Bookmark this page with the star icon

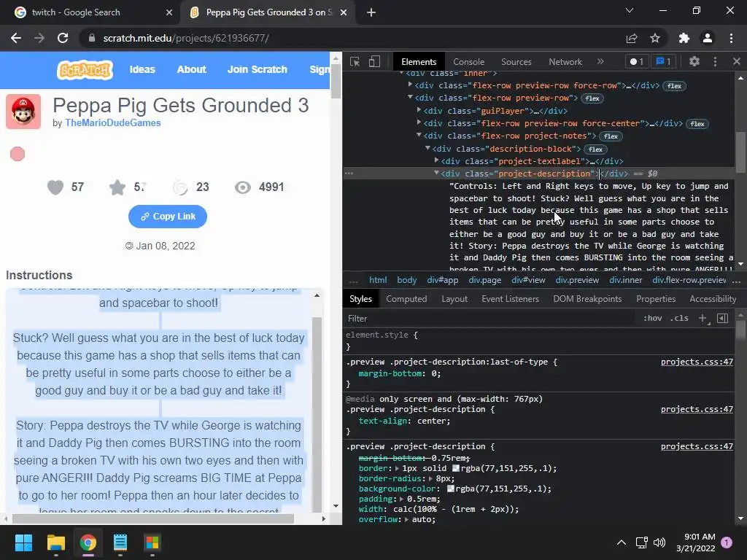pyautogui.click(x=655, y=38)
